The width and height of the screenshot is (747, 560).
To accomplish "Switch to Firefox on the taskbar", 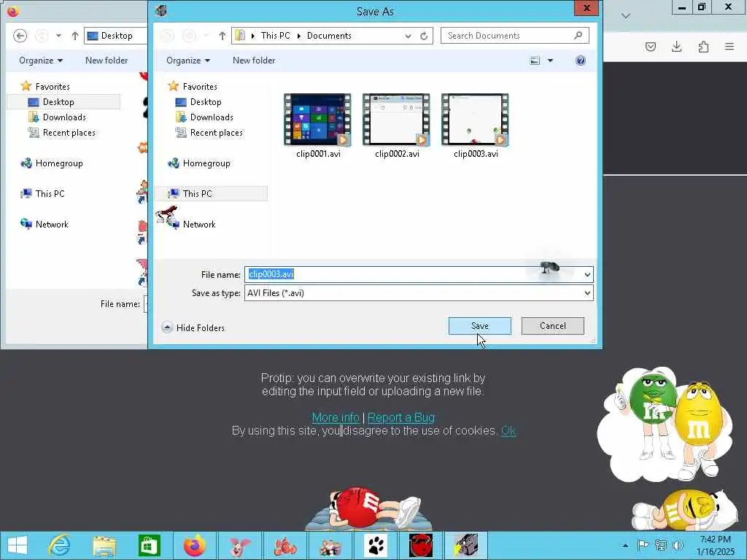I will [x=194, y=545].
